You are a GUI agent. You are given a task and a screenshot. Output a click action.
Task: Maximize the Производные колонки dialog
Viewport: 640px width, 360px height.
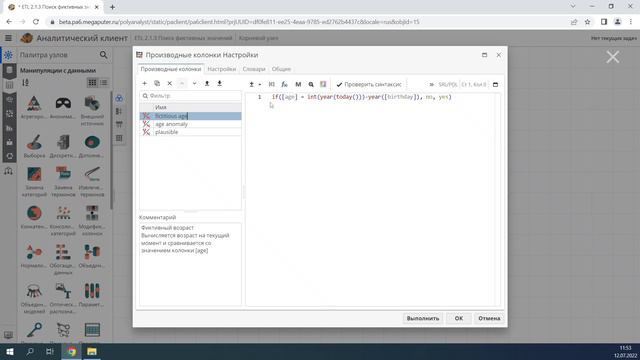point(484,55)
